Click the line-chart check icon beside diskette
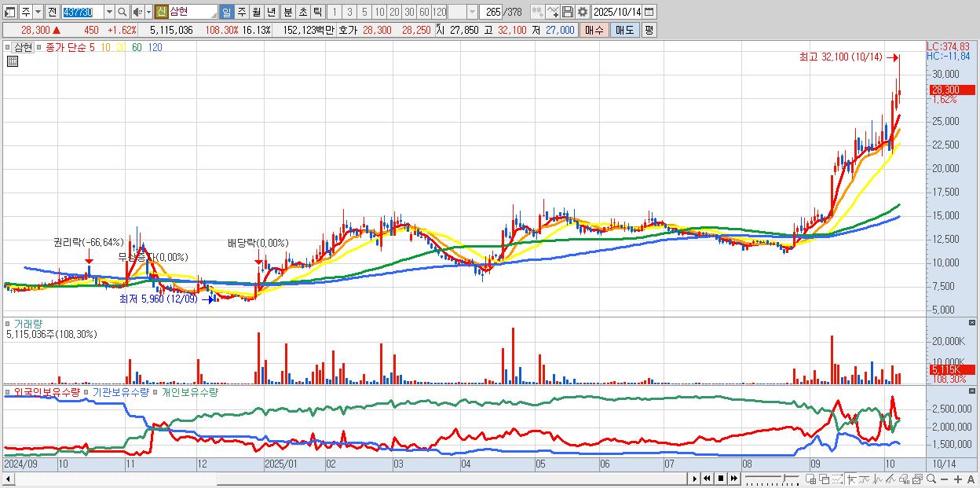This screenshot has width=980, height=488. 552,12
